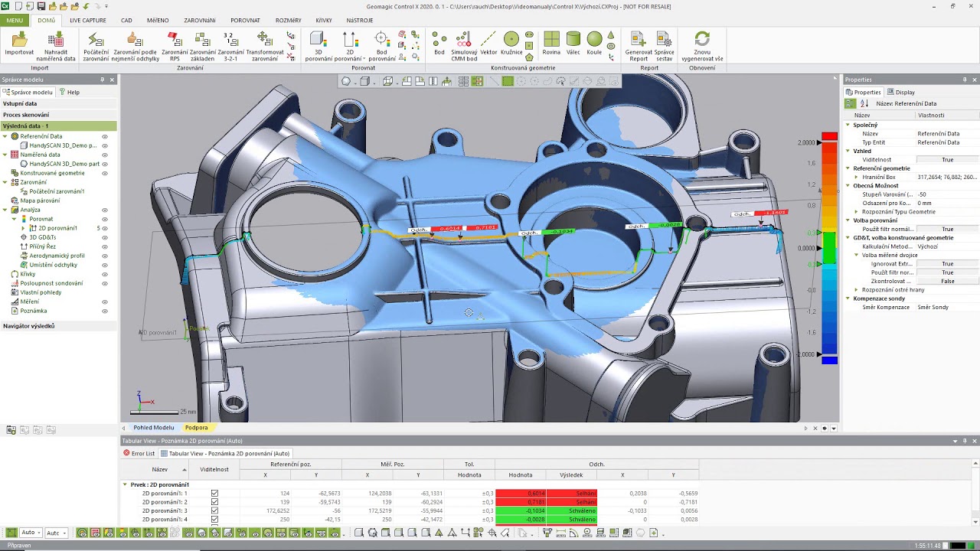This screenshot has width=980, height=551.
Task: Click the Importovat icon in the ribbon
Action: click(x=19, y=40)
